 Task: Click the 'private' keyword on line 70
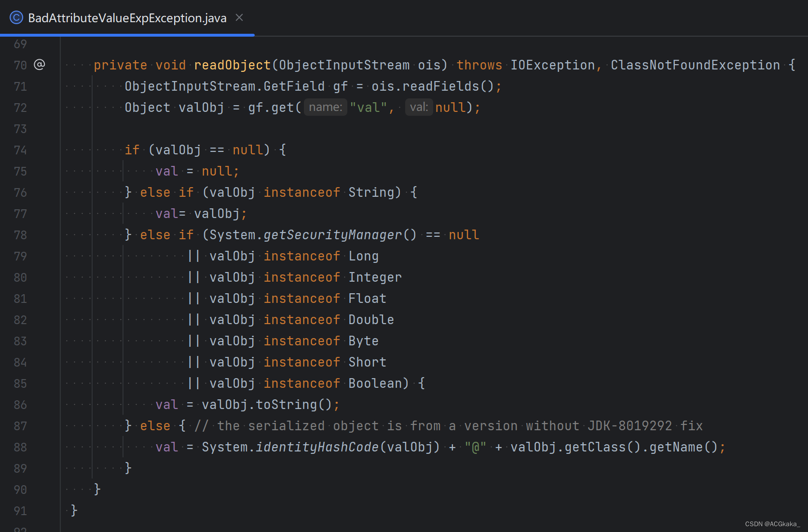(x=121, y=65)
